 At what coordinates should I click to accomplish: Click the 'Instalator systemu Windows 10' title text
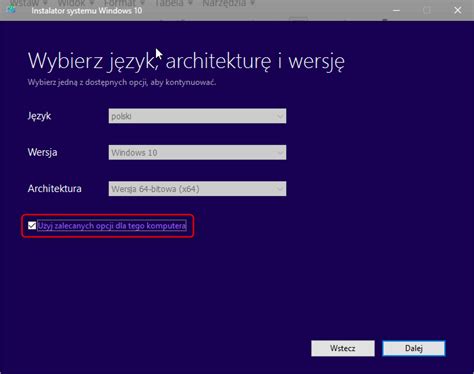click(x=87, y=11)
